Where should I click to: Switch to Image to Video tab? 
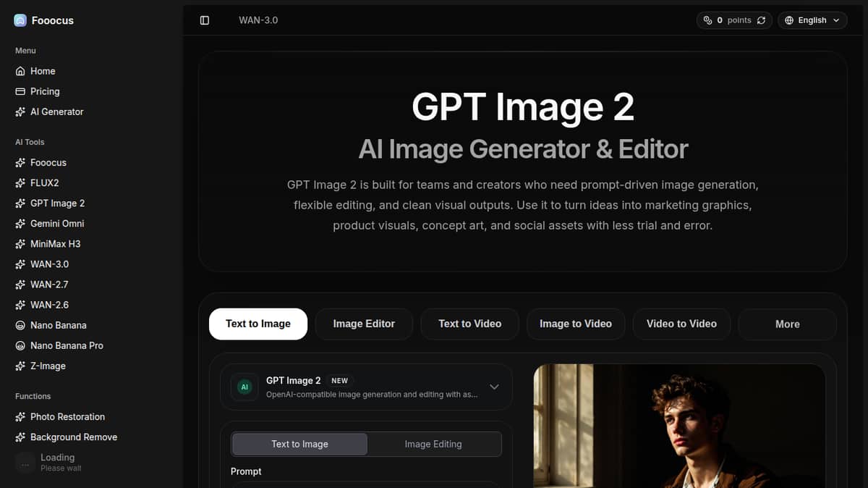pos(576,324)
